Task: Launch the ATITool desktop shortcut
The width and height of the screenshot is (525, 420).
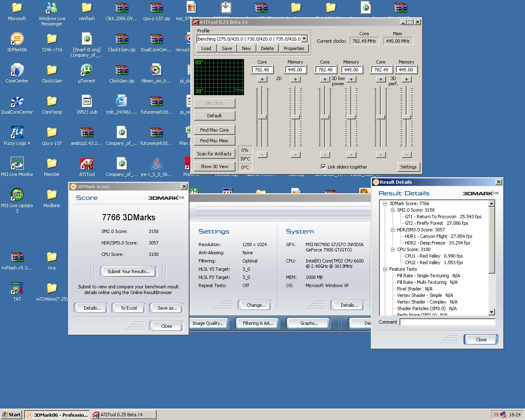Action: click(87, 167)
